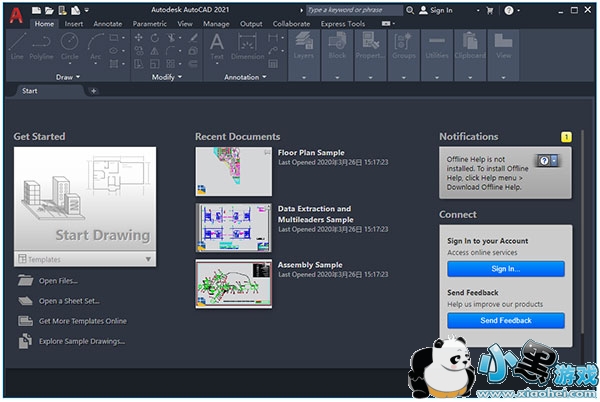Click the blue Sign In... button
The height and width of the screenshot is (402, 600).
coord(505,268)
